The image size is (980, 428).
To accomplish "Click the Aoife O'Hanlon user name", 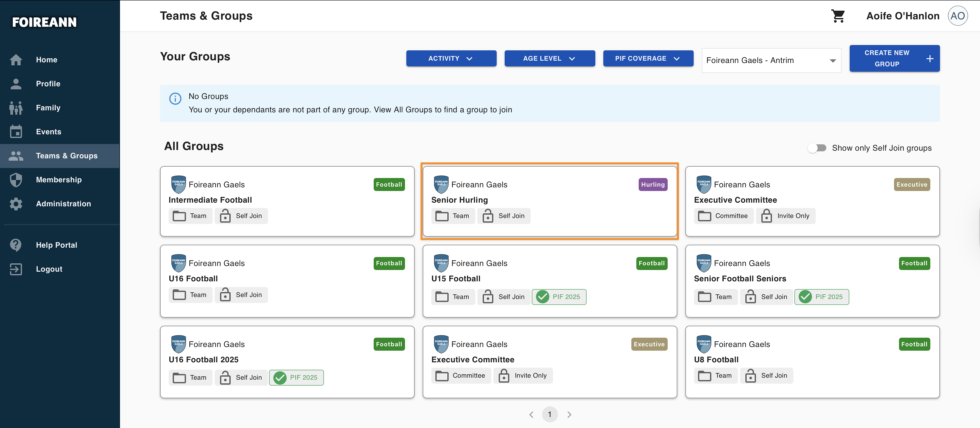I will point(902,16).
